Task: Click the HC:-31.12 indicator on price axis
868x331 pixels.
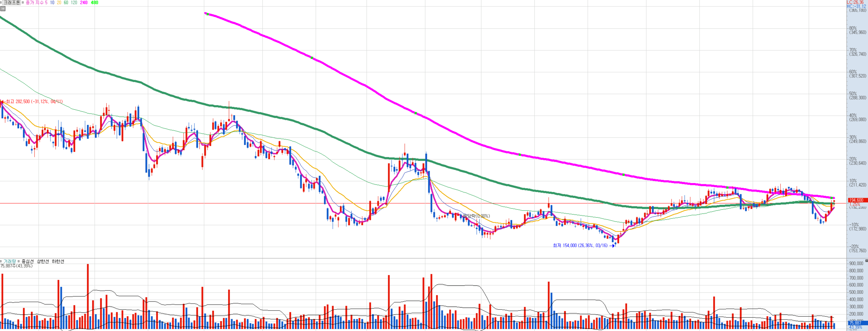Action: (x=856, y=6)
